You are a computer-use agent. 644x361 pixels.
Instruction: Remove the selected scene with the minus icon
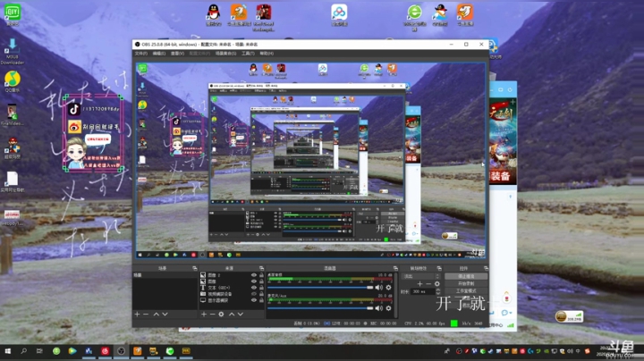tap(146, 315)
